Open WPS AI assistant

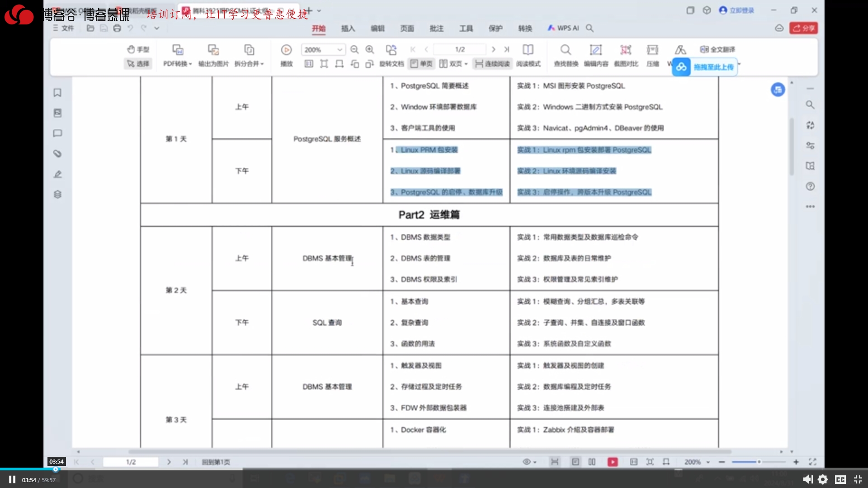(563, 28)
